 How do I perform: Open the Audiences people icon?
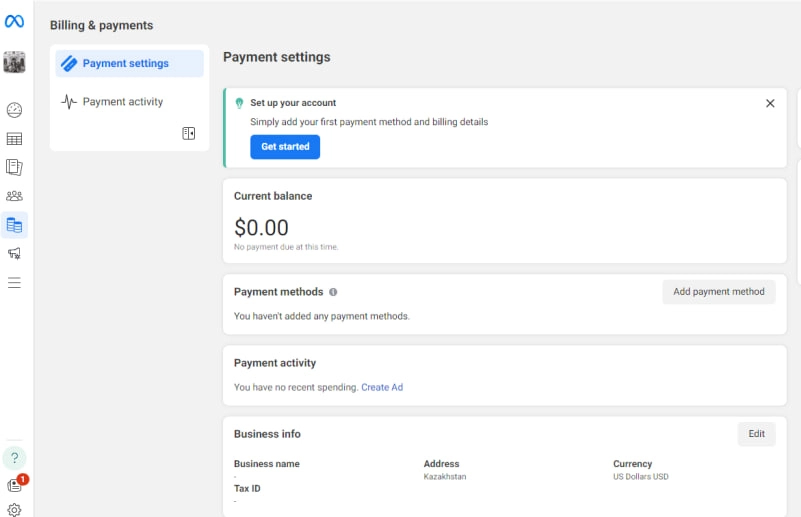(x=14, y=196)
